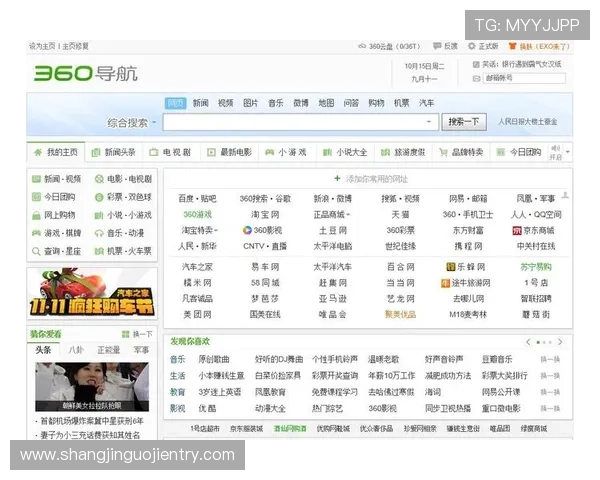The width and height of the screenshot is (600, 480).
Task: Open the 酒仙网购酒 bottom link
Action: point(290,429)
